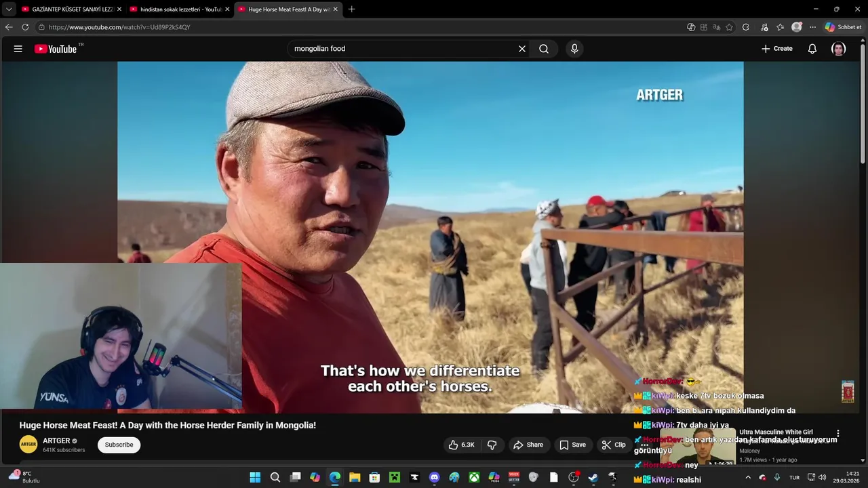Share the video
868x488 pixels.
pyautogui.click(x=528, y=445)
